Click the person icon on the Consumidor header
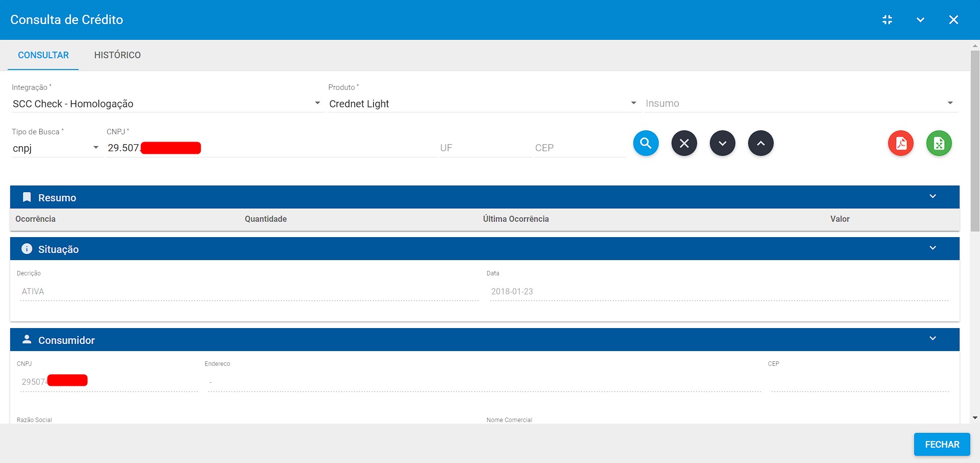The image size is (980, 463). 26,339
